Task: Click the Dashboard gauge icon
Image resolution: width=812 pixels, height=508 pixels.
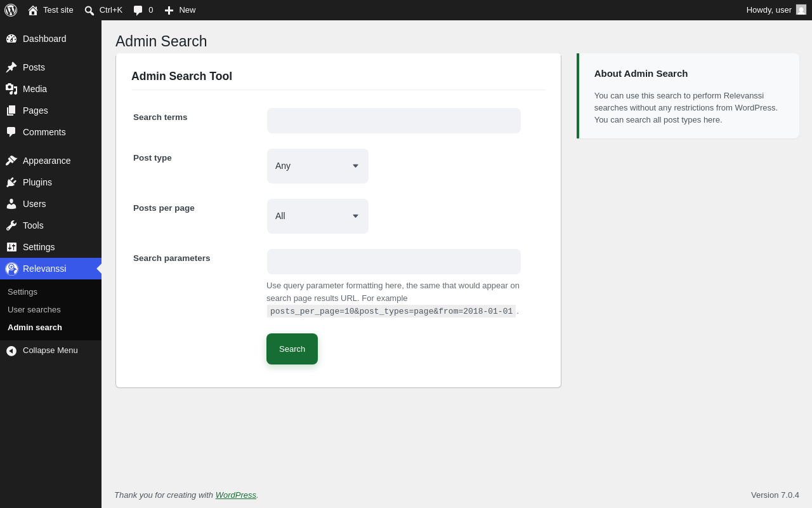Action: tap(11, 39)
